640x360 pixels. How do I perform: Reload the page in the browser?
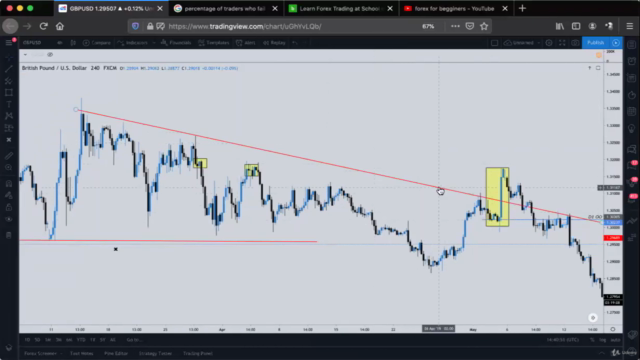pos(44,26)
